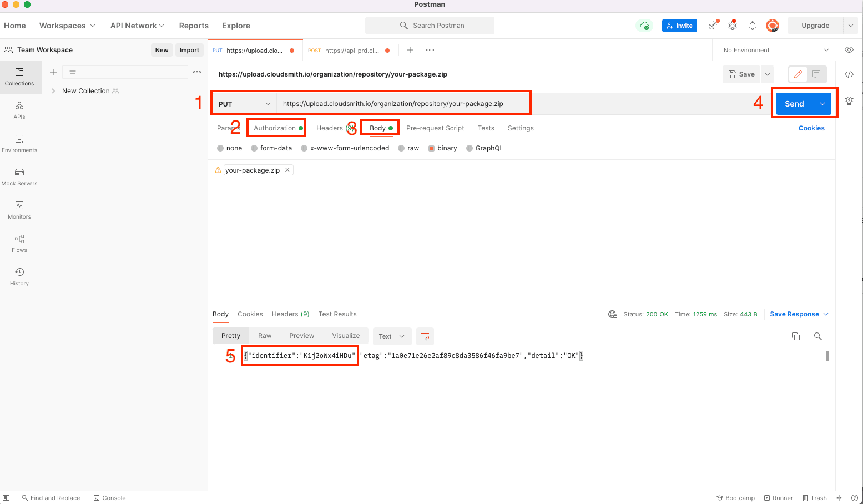Open the No Environment dropdown
863x504 pixels.
(x=775, y=50)
